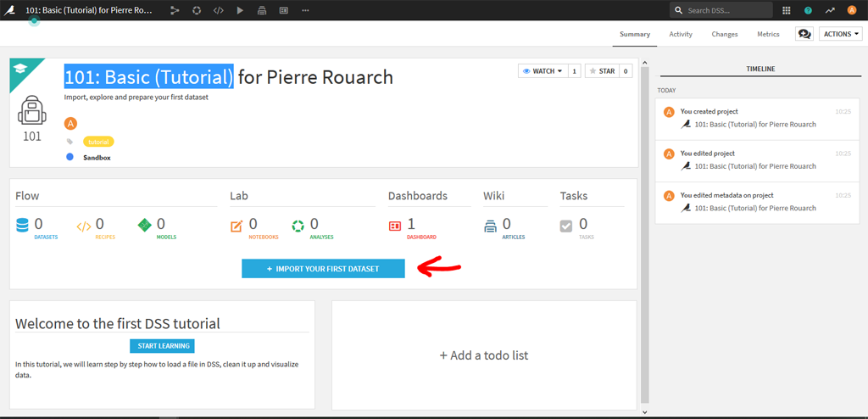Click the tag icon beside tutorial

(x=70, y=142)
